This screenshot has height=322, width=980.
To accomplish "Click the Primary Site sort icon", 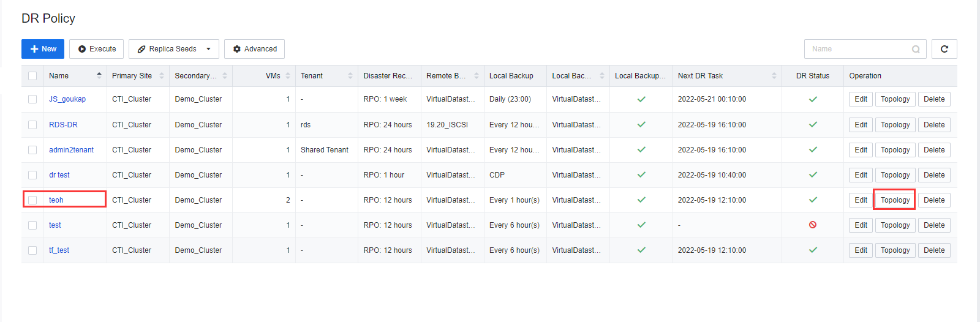I will pos(162,75).
